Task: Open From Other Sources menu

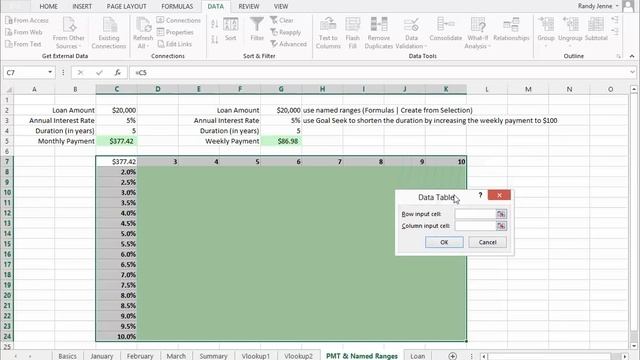Action: pyautogui.click(x=69, y=33)
